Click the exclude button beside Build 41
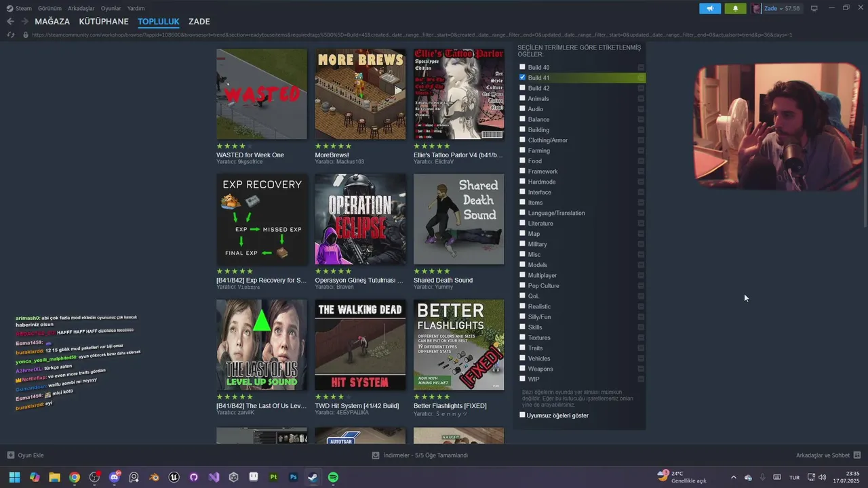The image size is (868, 488). [641, 77]
